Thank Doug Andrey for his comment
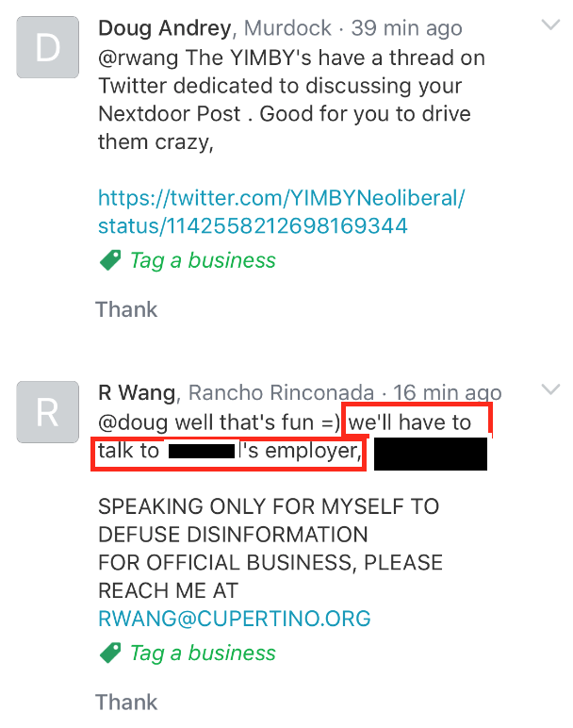This screenshot has width=573, height=728. click(126, 309)
